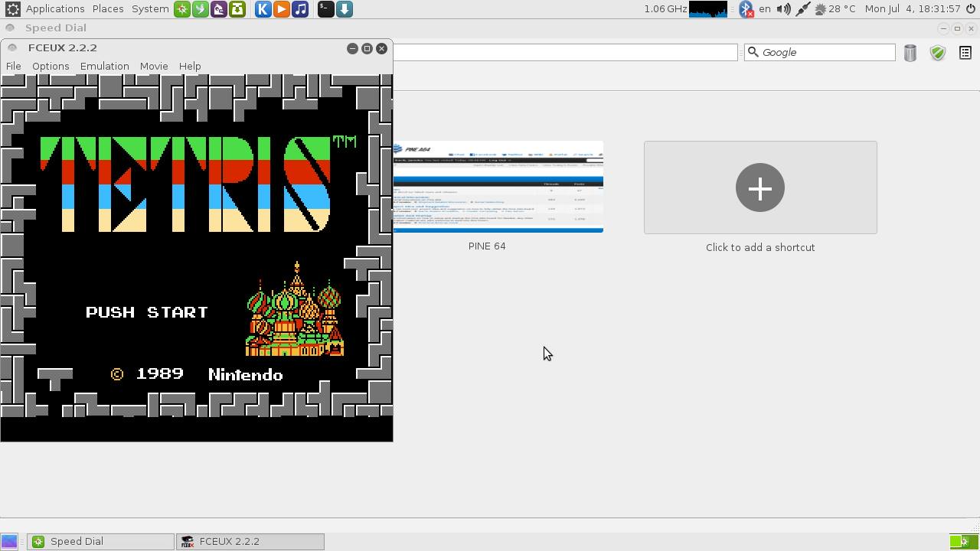980x551 pixels.
Task: Expand the Applications menu
Action: pos(54,9)
